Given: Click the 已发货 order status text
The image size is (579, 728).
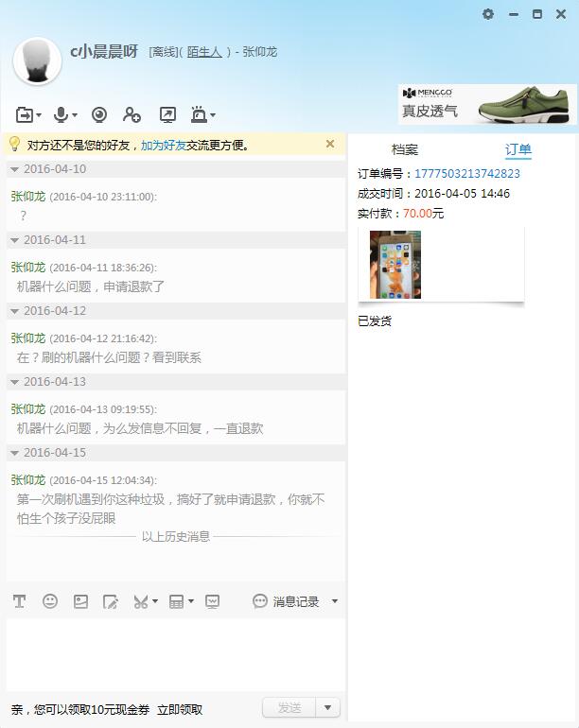Looking at the screenshot, I should click(x=375, y=321).
